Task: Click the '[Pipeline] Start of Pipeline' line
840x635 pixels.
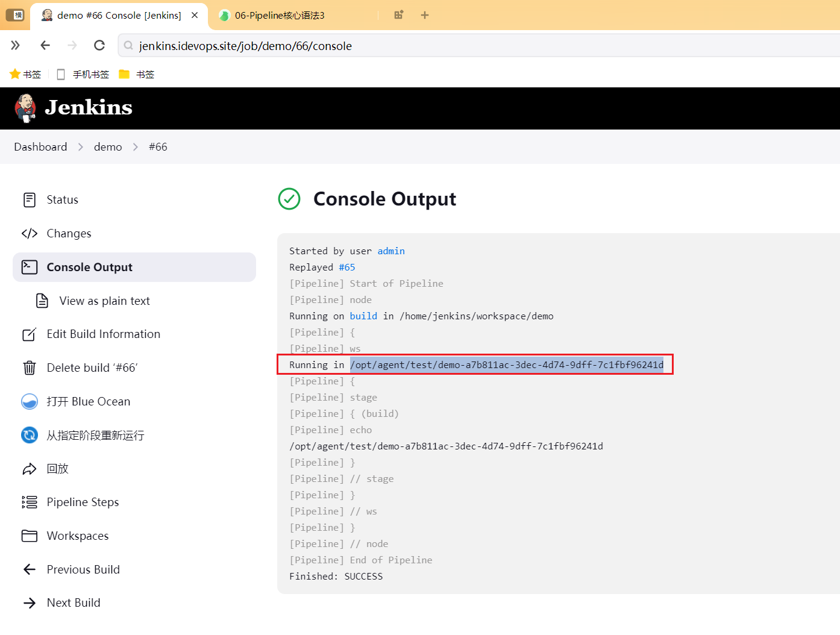Action: tap(366, 284)
